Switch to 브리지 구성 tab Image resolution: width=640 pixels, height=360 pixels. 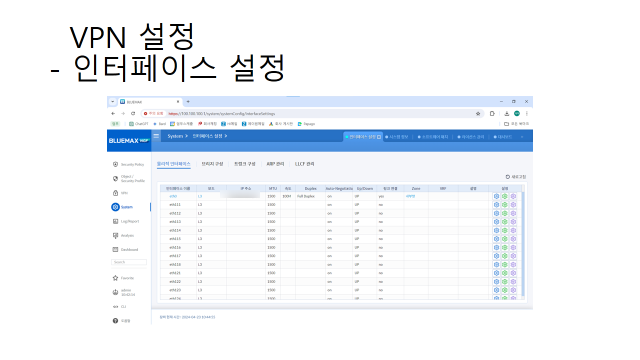pyautogui.click(x=212, y=164)
